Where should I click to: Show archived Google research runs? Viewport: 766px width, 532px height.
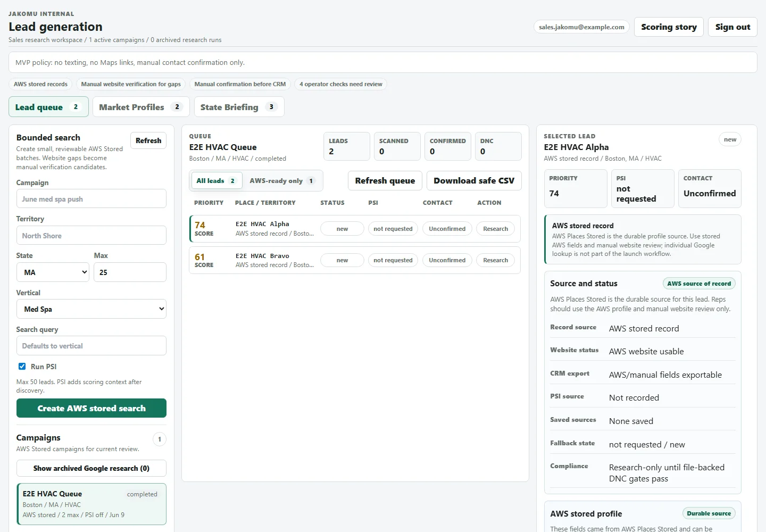(x=91, y=468)
